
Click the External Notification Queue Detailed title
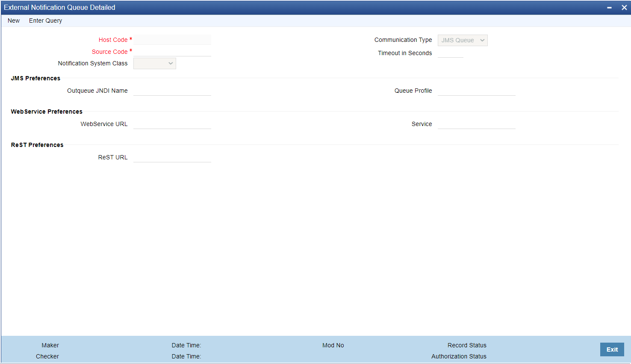(x=59, y=8)
